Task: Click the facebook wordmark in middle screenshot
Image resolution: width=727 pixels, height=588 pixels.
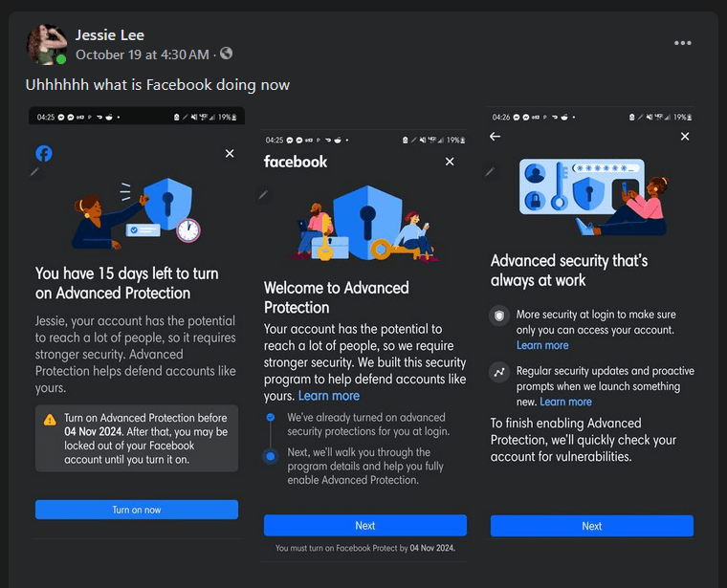Action: [x=296, y=162]
